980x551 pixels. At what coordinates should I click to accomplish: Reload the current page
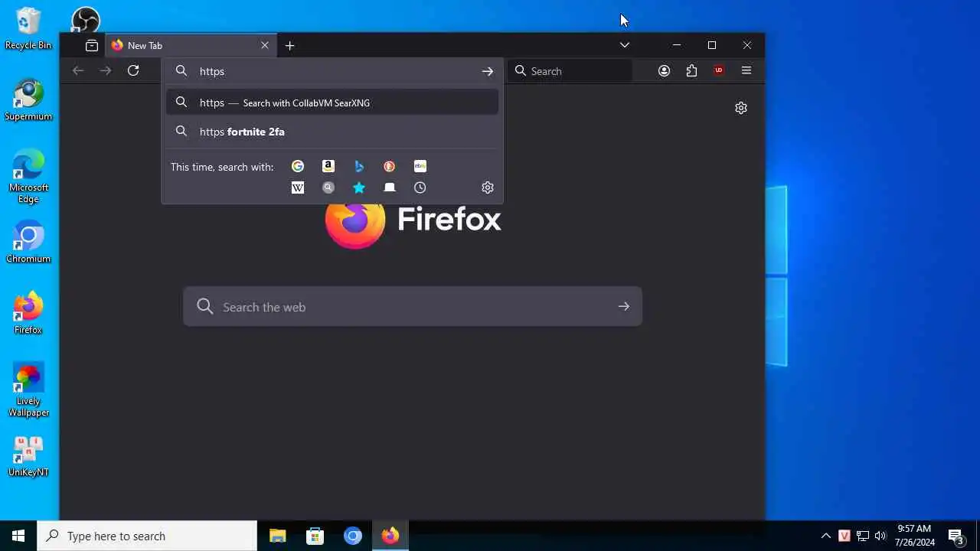coord(133,70)
